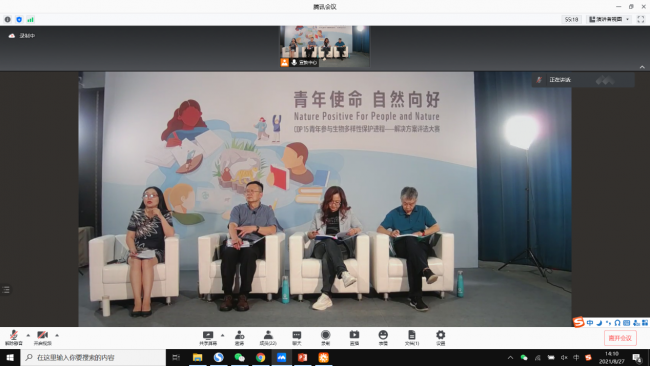The width and height of the screenshot is (650, 366).
Task: Expand camera video options arrow
Action: point(57,335)
